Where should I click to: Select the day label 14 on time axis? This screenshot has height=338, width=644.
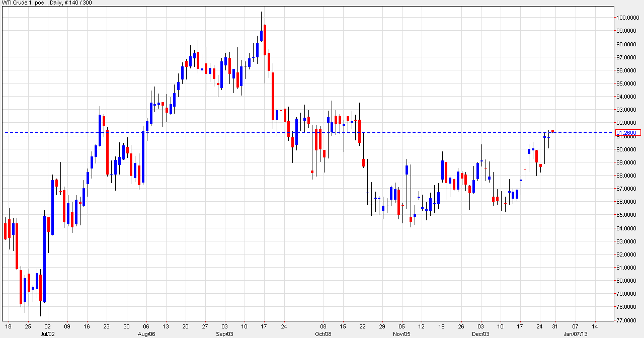click(x=595, y=325)
